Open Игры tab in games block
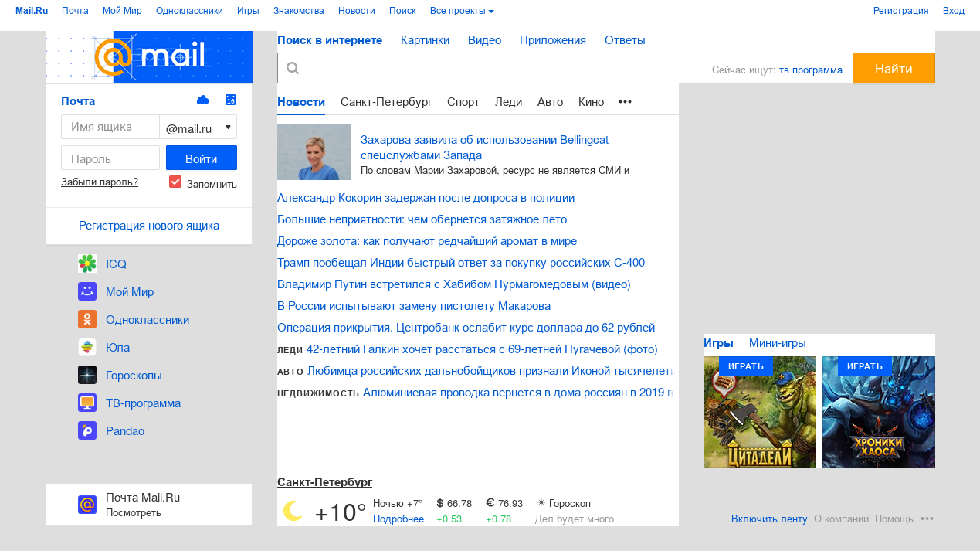The image size is (980, 551). click(x=718, y=343)
